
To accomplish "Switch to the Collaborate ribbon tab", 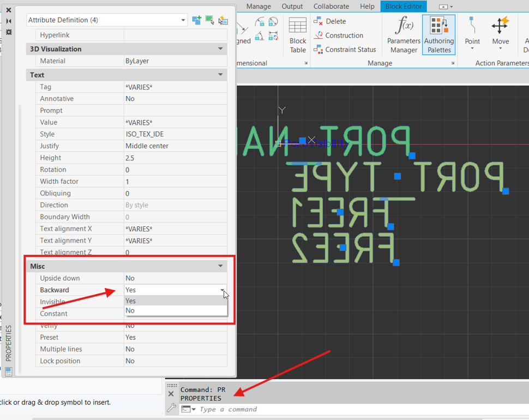I will tap(331, 7).
